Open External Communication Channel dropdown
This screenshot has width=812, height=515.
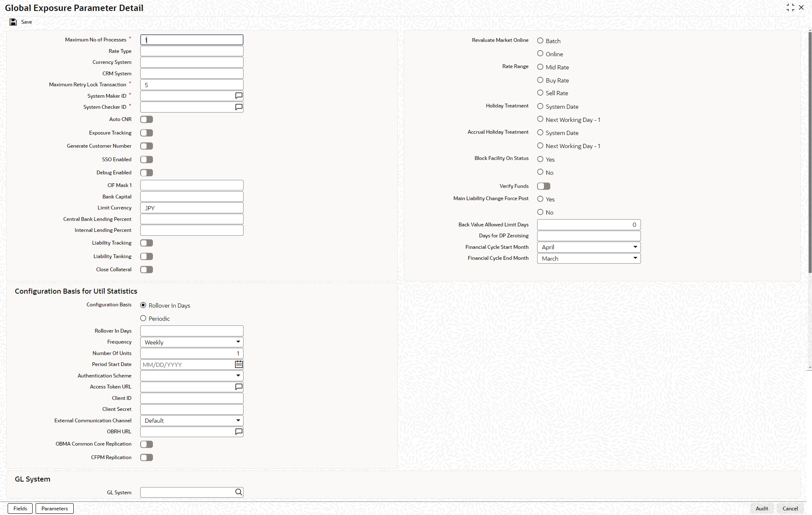pos(192,421)
